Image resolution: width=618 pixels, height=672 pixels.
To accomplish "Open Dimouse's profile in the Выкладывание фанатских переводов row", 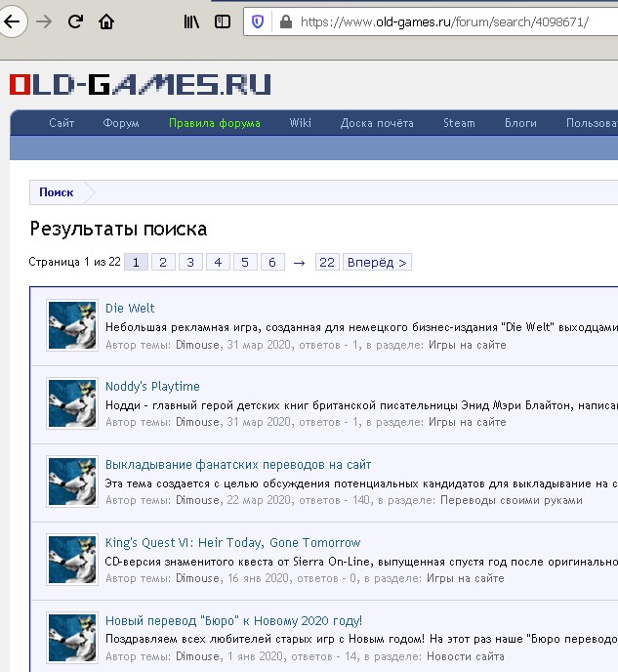I will tap(197, 500).
